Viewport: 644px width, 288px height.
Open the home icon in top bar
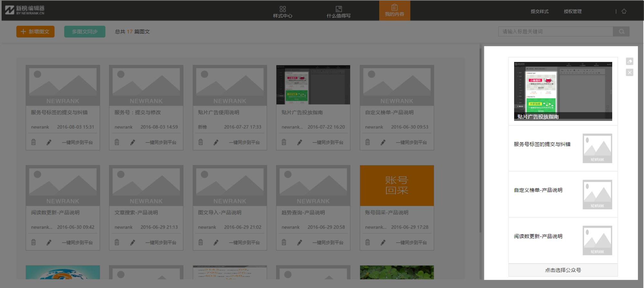pos(624,11)
